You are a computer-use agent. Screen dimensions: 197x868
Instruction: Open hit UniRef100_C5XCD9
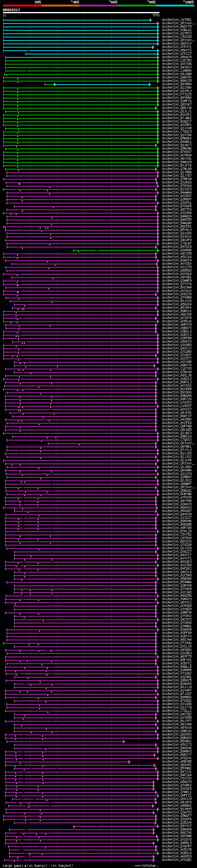pos(177,37)
